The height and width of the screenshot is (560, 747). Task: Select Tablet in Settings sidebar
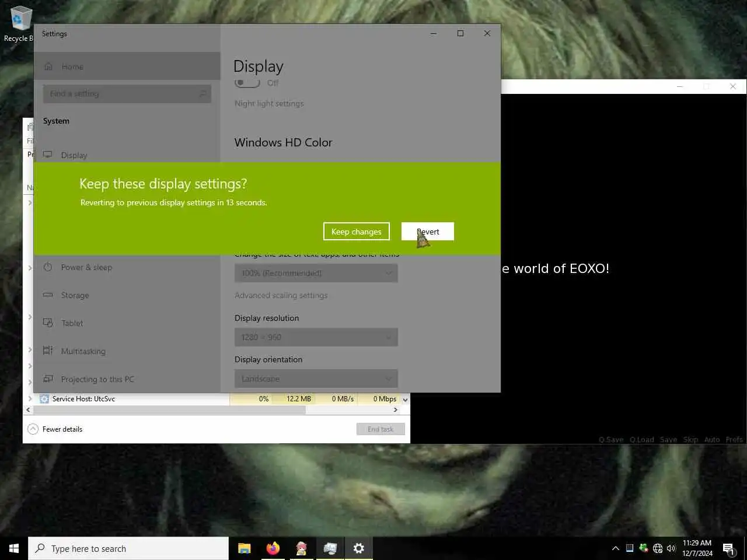click(127, 323)
